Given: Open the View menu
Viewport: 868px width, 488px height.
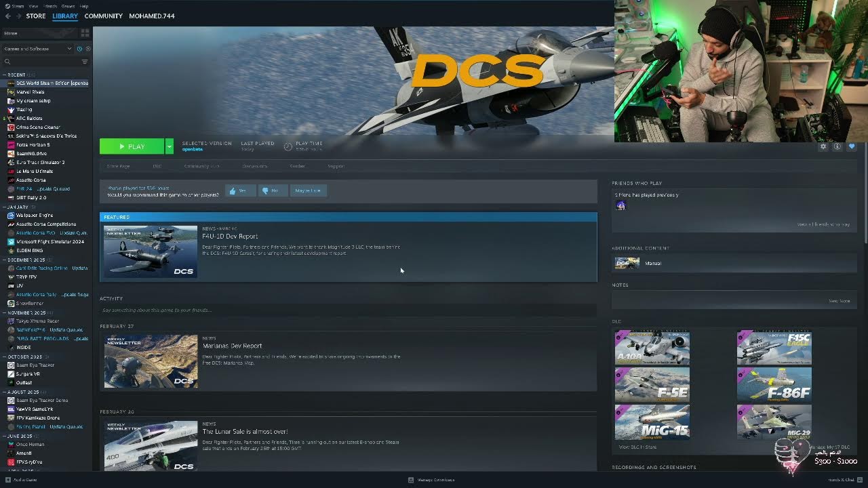Looking at the screenshot, I should [33, 6].
